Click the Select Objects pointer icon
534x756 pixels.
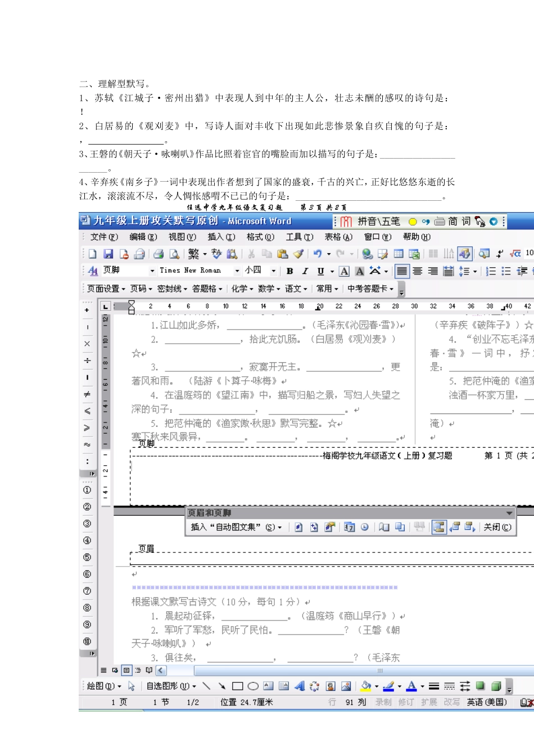tap(132, 686)
